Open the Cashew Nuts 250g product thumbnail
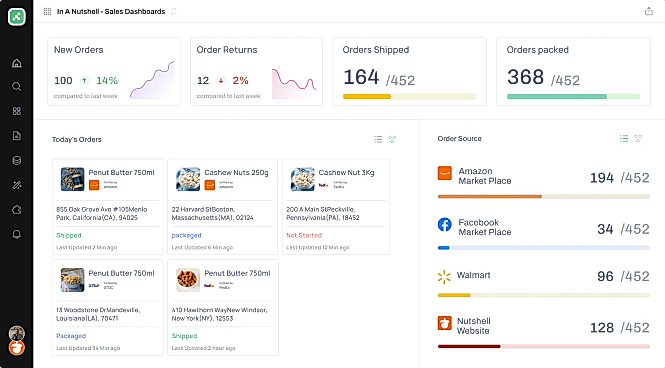The image size is (665, 368). pyautogui.click(x=188, y=179)
